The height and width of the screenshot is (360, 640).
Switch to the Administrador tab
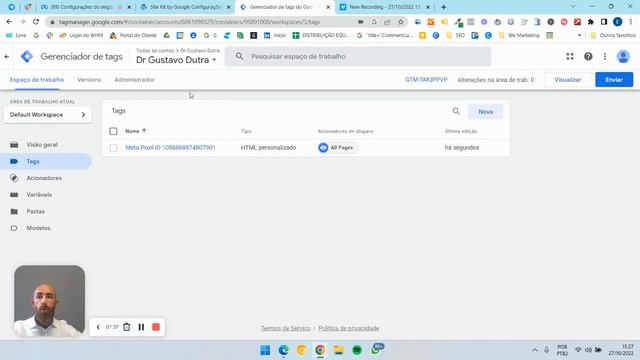pyautogui.click(x=134, y=80)
